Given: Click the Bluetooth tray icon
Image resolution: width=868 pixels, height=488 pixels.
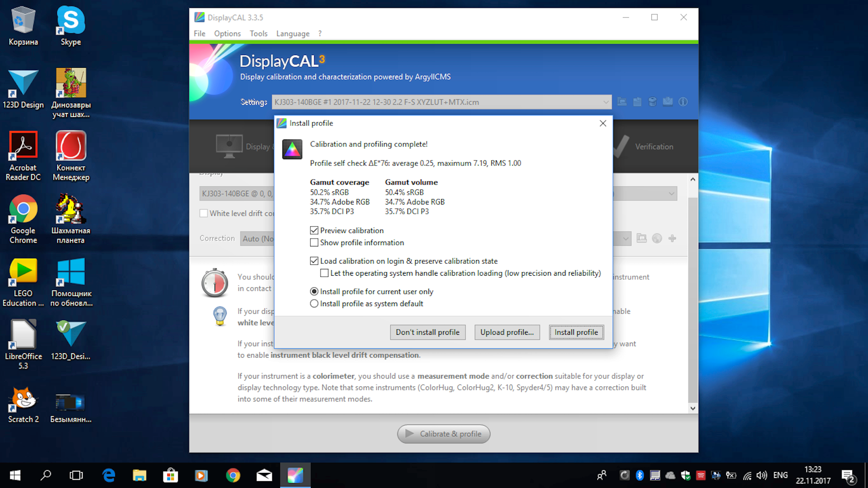Looking at the screenshot, I should (640, 475).
